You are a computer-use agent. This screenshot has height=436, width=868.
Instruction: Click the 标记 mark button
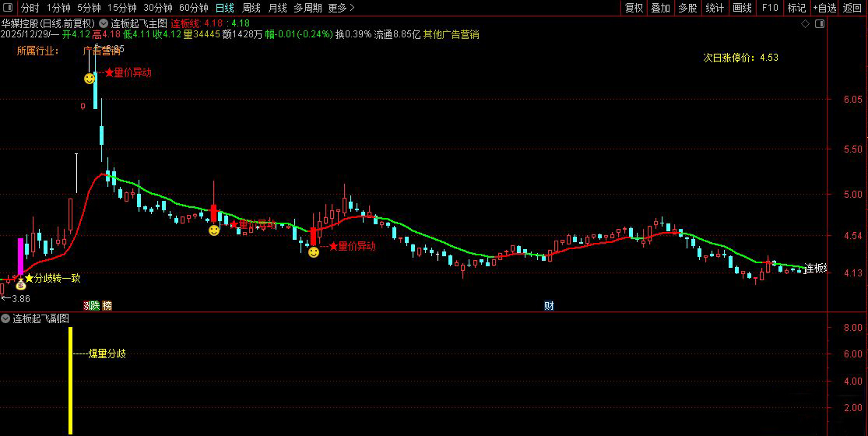796,8
